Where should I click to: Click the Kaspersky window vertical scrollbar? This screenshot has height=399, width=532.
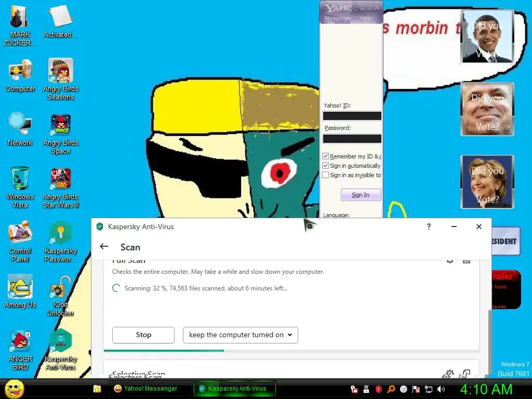[489, 341]
